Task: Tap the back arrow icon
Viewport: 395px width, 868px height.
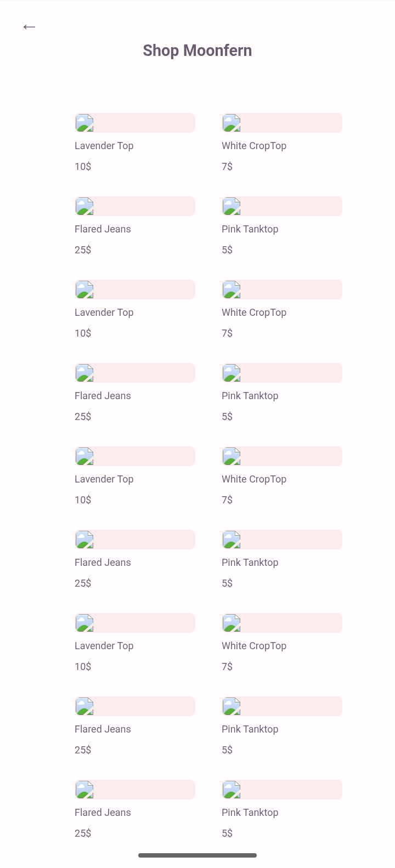Action: [29, 27]
